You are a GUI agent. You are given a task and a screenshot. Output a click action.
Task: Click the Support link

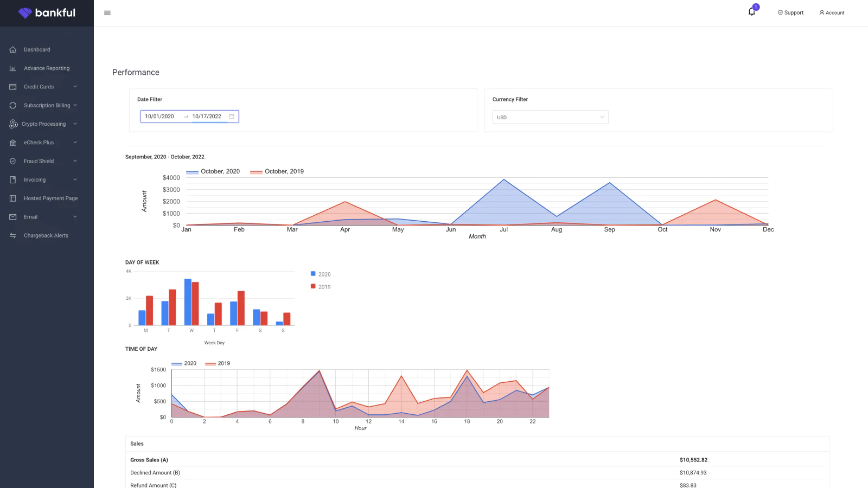[790, 12]
